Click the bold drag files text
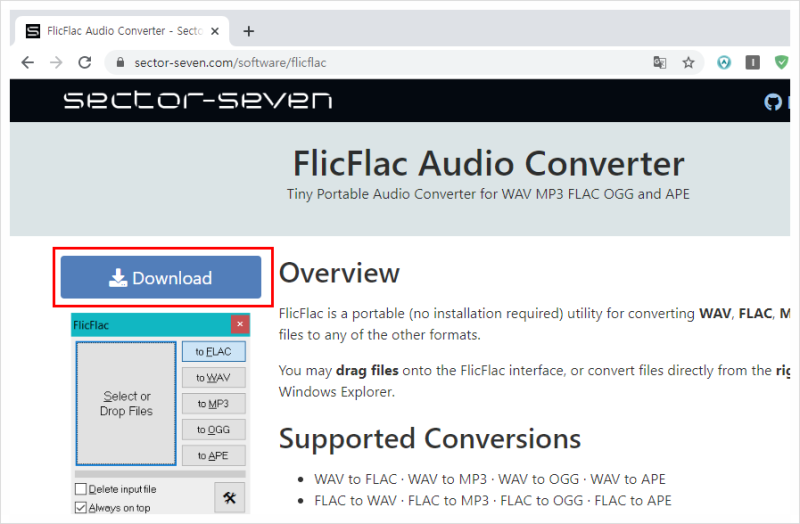The width and height of the screenshot is (800, 524). coord(367,370)
